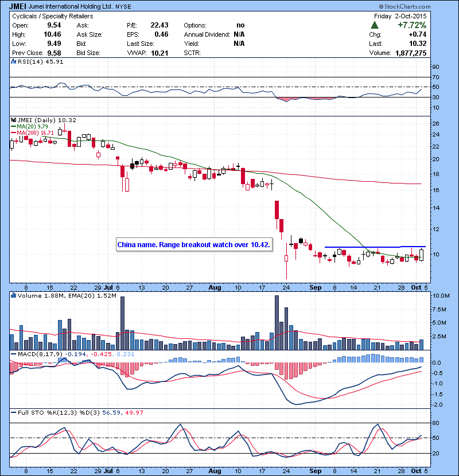Click the Bid Size label

(88, 53)
